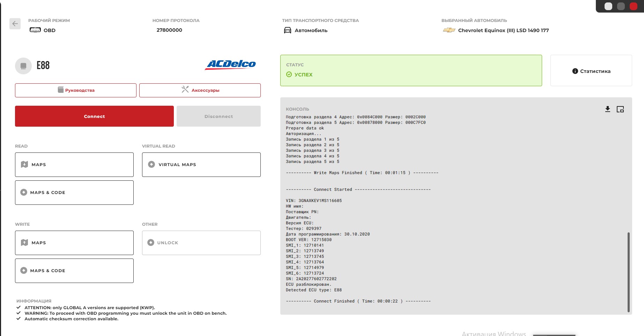Click the E88 ECU chip icon
Viewport: 644px width, 336px height.
coord(23,66)
